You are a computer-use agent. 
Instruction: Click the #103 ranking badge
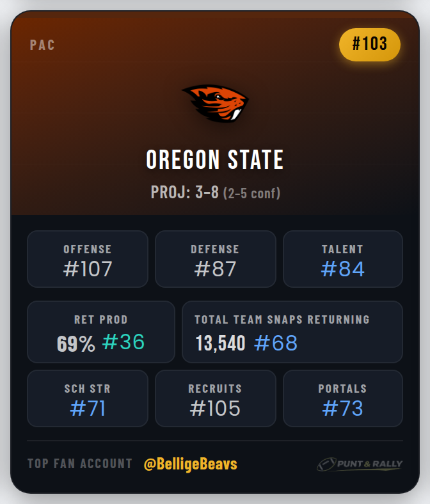pos(370,44)
